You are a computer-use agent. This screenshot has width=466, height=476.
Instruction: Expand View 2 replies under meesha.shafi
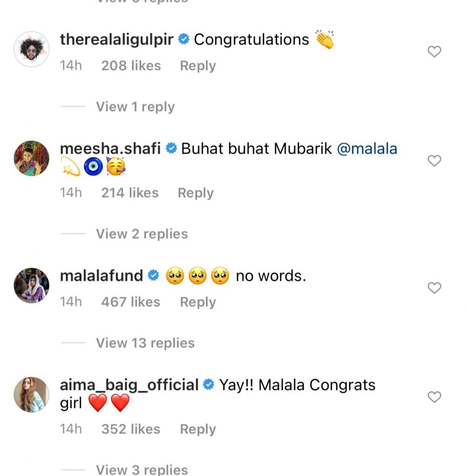[142, 234]
